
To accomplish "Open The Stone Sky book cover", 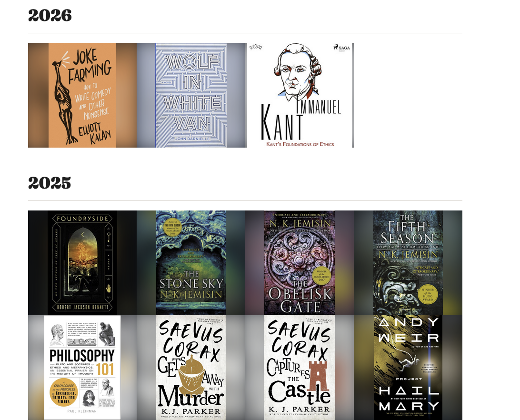I will pos(191,263).
